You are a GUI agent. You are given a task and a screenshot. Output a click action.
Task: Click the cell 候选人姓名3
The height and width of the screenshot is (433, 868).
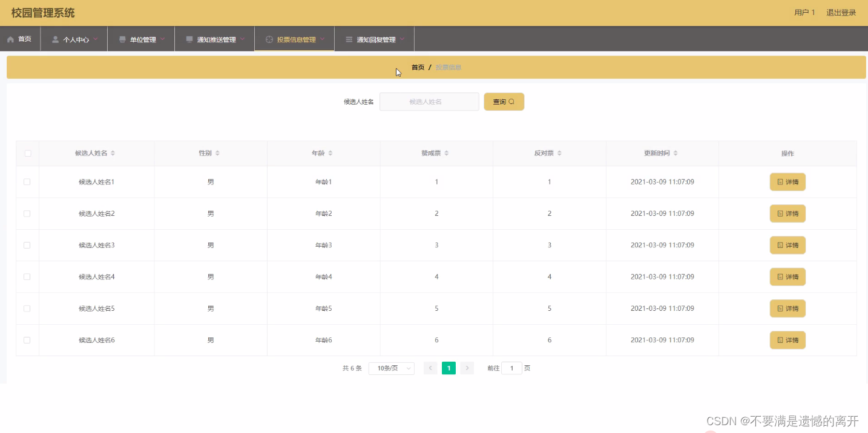click(97, 245)
